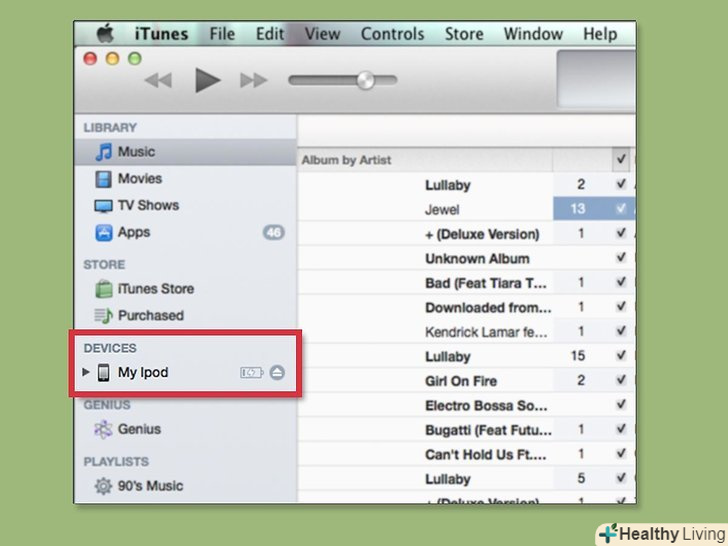This screenshot has width=728, height=546.
Task: Open iTunes Store in the sidebar
Action: [x=186, y=289]
